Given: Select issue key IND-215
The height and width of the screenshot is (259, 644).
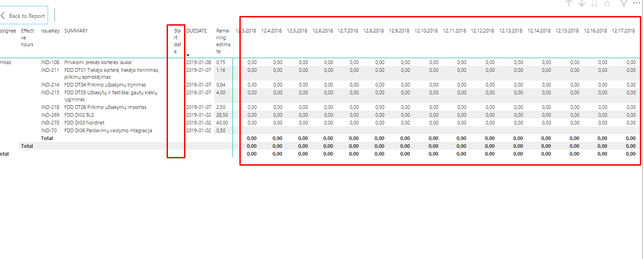Looking at the screenshot, I should pos(50,92).
